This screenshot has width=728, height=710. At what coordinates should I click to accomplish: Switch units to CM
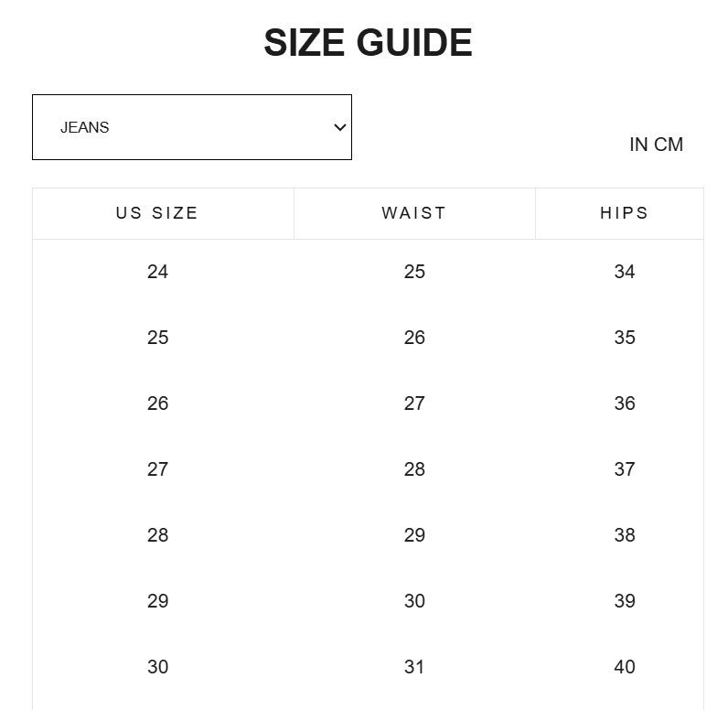(669, 145)
